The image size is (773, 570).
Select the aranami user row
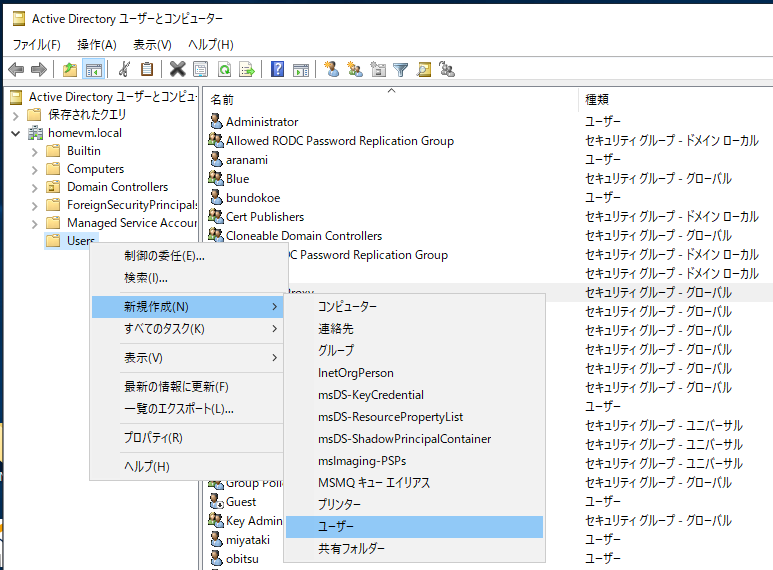pos(246,160)
